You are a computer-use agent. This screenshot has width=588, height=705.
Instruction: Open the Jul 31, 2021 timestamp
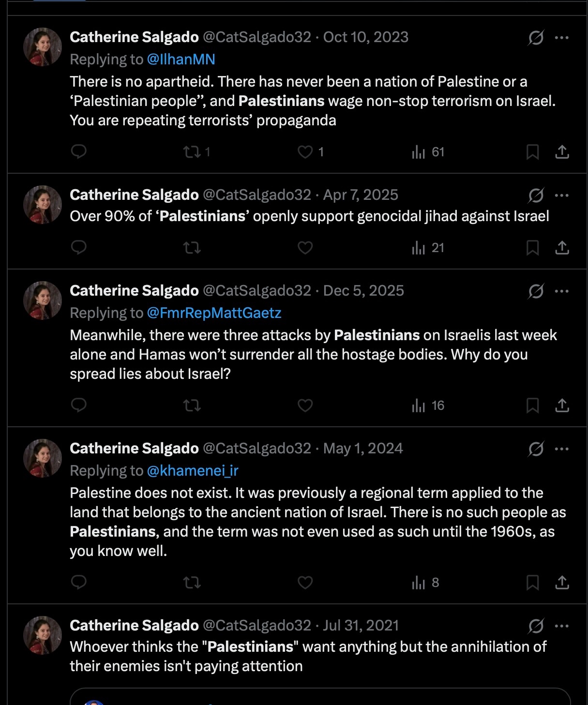pyautogui.click(x=361, y=626)
